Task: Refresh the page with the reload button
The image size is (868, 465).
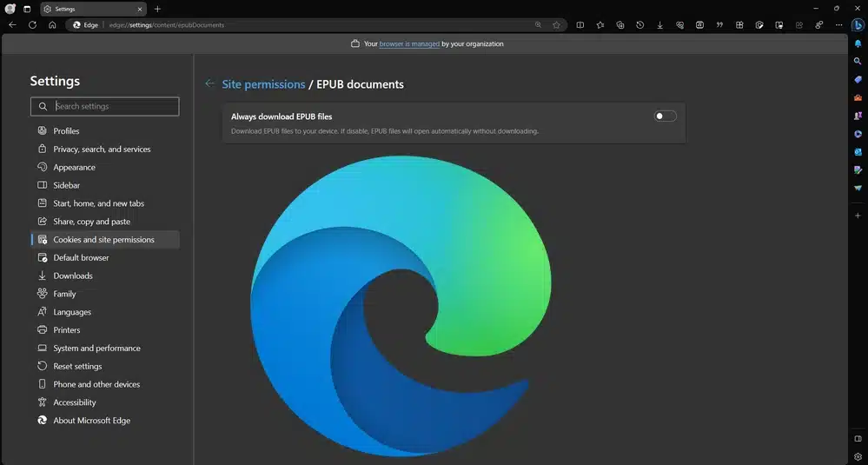Action: coord(32,25)
